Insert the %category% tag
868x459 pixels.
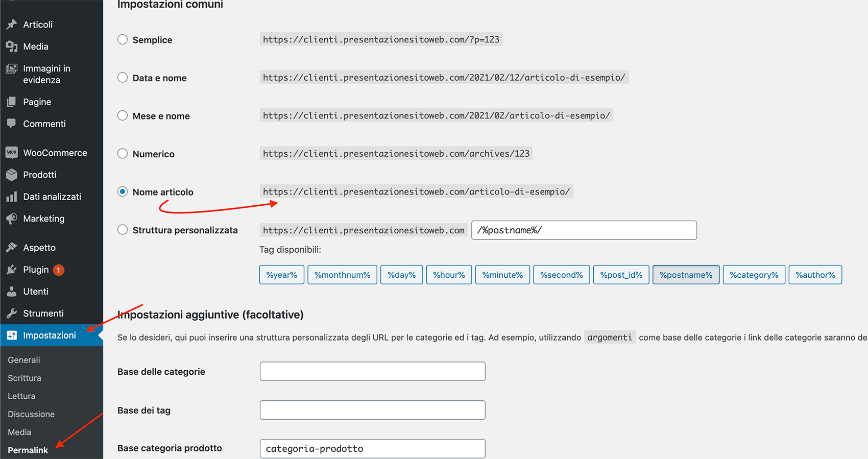pos(754,275)
